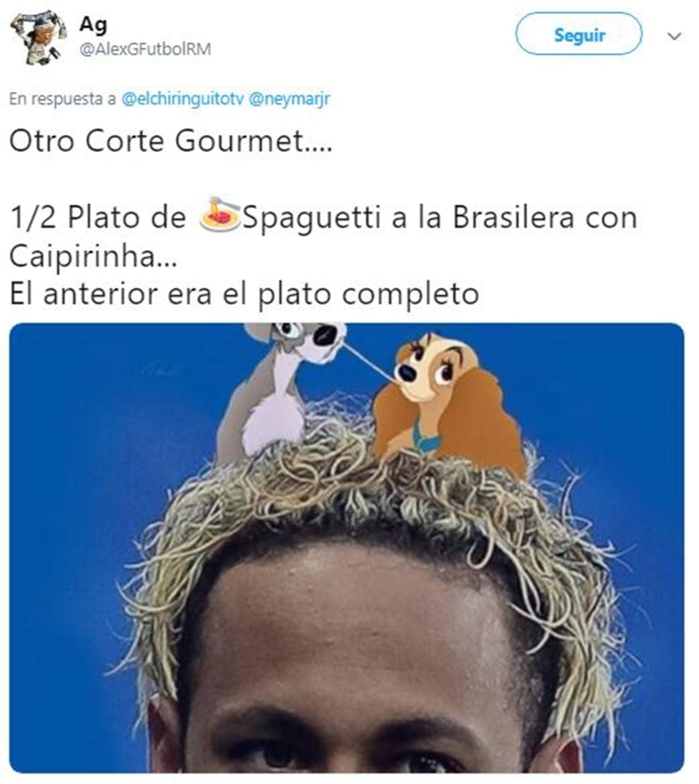Click the 'Otro Corte Gourmet....' text line
This screenshot has width=699, height=784.
(x=171, y=141)
